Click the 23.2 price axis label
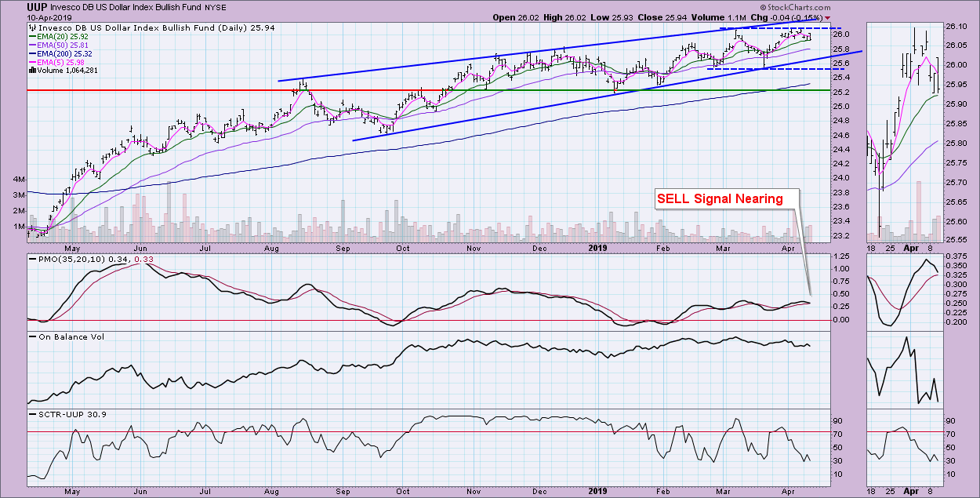 click(842, 236)
